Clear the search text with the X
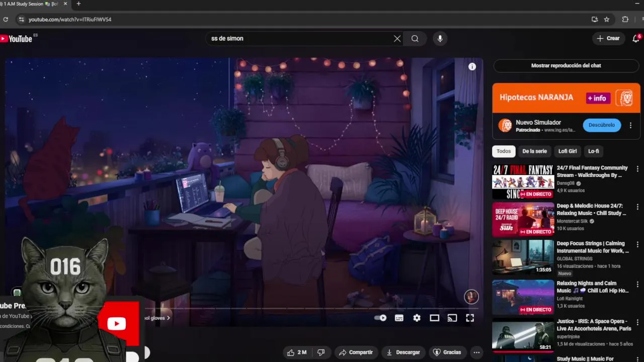Screen dimensions: 644x362 click(397, 39)
